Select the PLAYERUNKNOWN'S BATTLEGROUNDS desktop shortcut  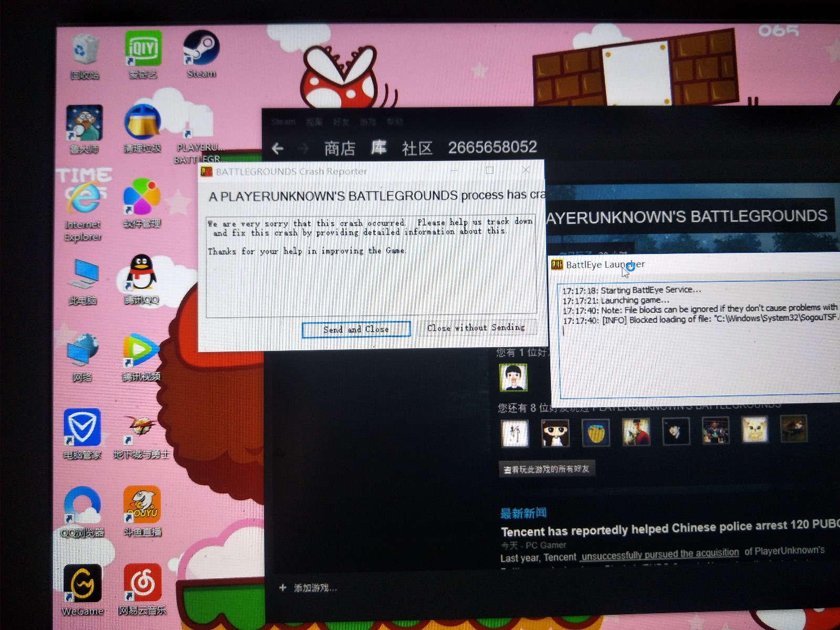coord(201,134)
